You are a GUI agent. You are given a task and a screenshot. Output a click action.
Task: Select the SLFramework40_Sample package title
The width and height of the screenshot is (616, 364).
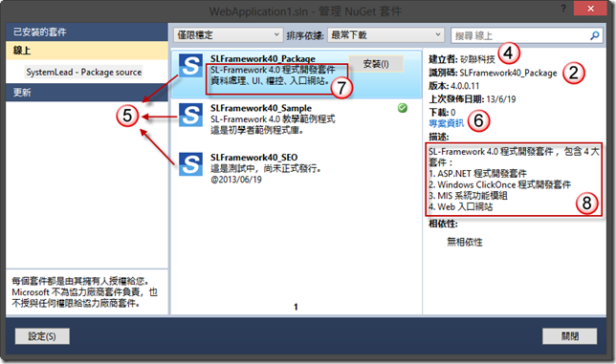pyautogui.click(x=261, y=108)
